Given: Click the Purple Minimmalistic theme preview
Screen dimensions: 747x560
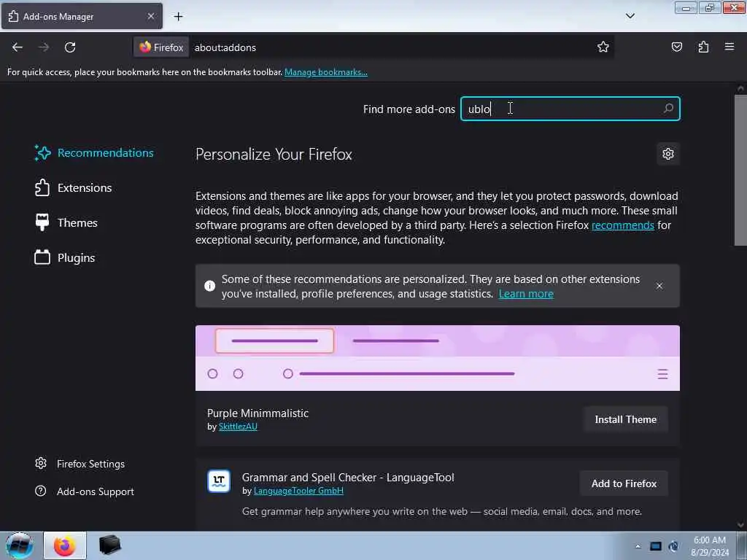Looking at the screenshot, I should (438, 358).
